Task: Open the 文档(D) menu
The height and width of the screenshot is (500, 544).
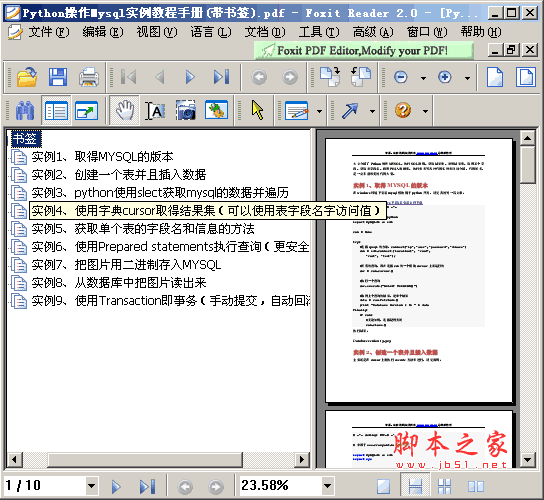Action: 265,32
